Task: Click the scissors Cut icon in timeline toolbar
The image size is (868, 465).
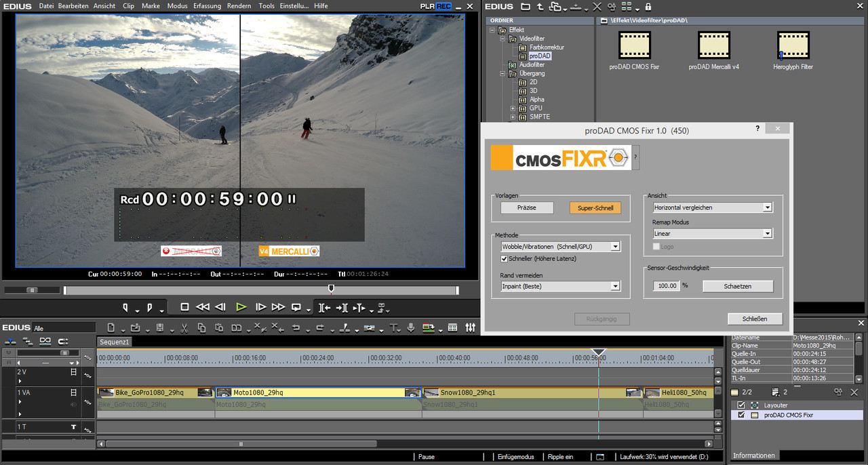Action: point(184,328)
